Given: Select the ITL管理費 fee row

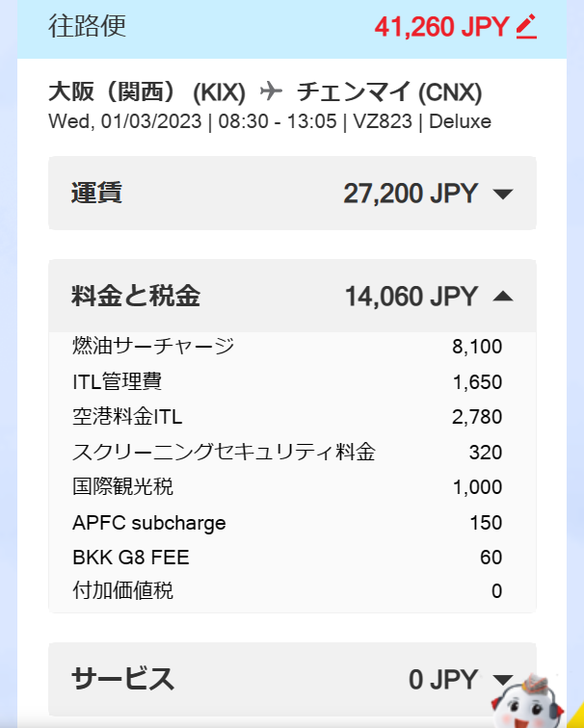Looking at the screenshot, I should [117, 382].
